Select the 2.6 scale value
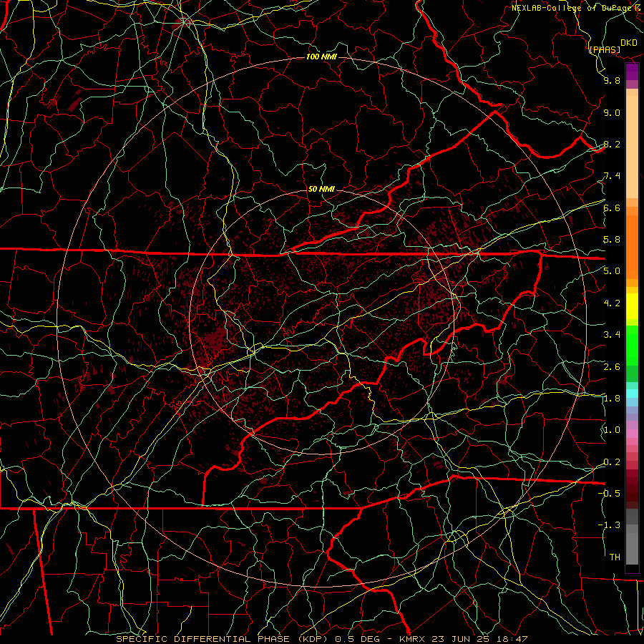This screenshot has height=644, width=644. pos(612,367)
